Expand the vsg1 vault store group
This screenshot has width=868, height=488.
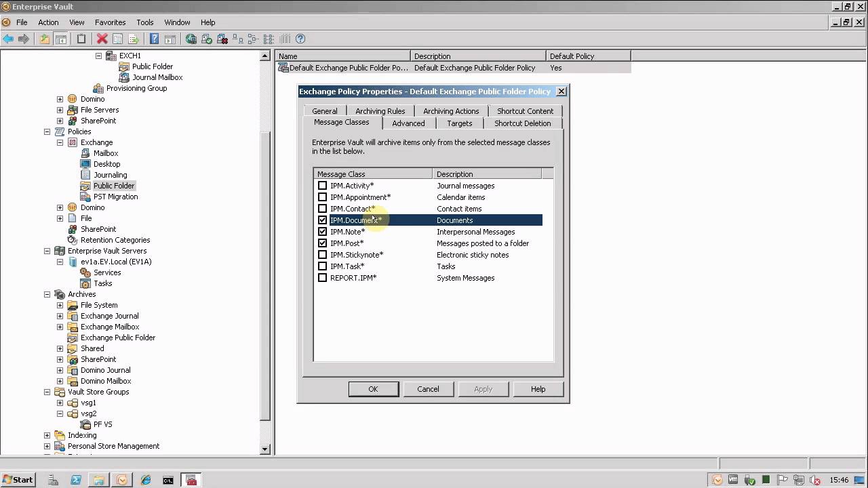[60, 403]
